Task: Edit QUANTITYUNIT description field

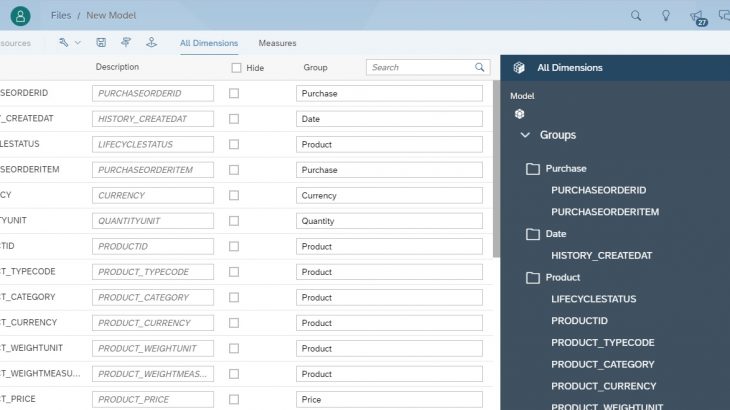Action: click(153, 221)
